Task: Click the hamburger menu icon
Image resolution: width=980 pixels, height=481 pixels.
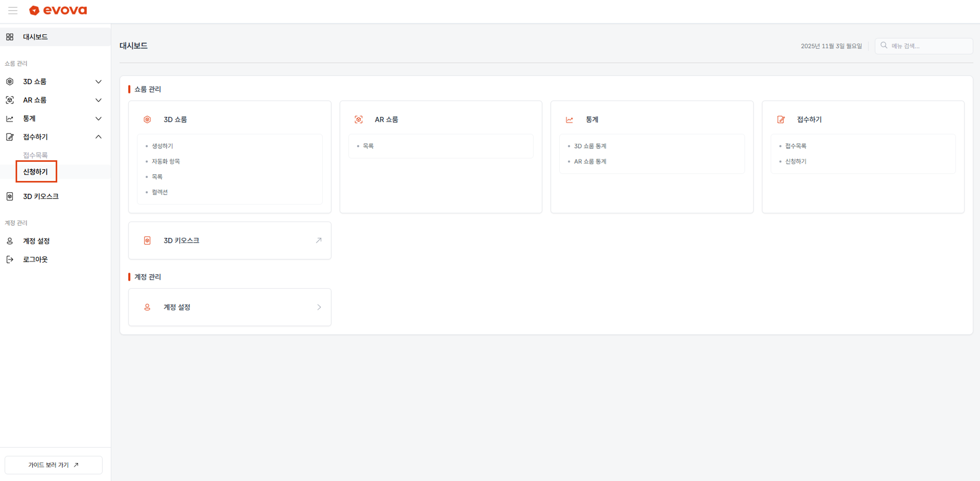Action: point(13,11)
